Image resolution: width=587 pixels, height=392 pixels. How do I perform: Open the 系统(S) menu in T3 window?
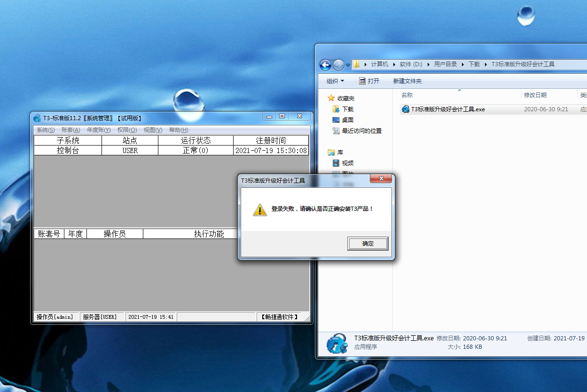46,130
